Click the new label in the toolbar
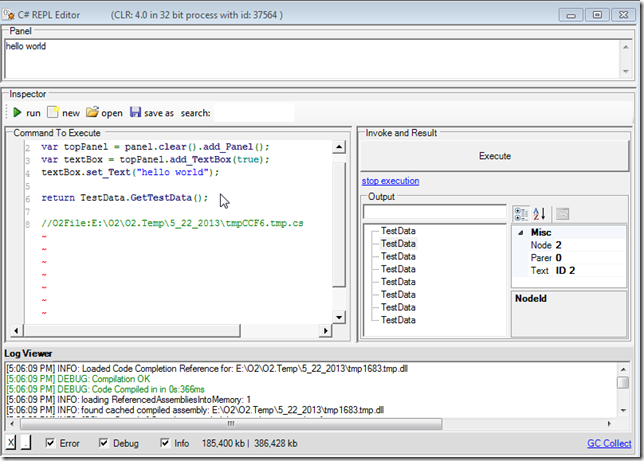 coord(71,113)
